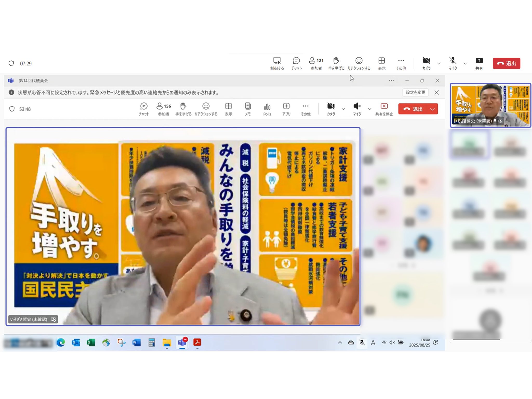Show the 121 participants list

tap(316, 63)
